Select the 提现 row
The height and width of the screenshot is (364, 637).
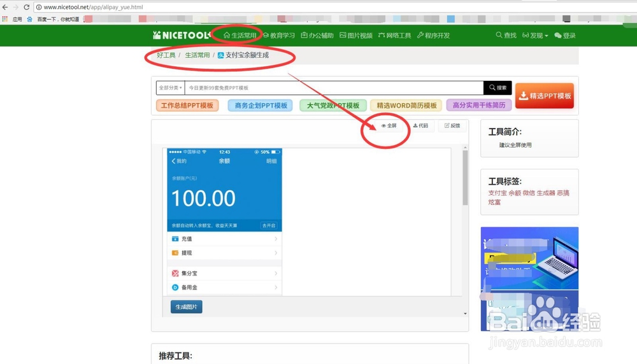click(225, 253)
